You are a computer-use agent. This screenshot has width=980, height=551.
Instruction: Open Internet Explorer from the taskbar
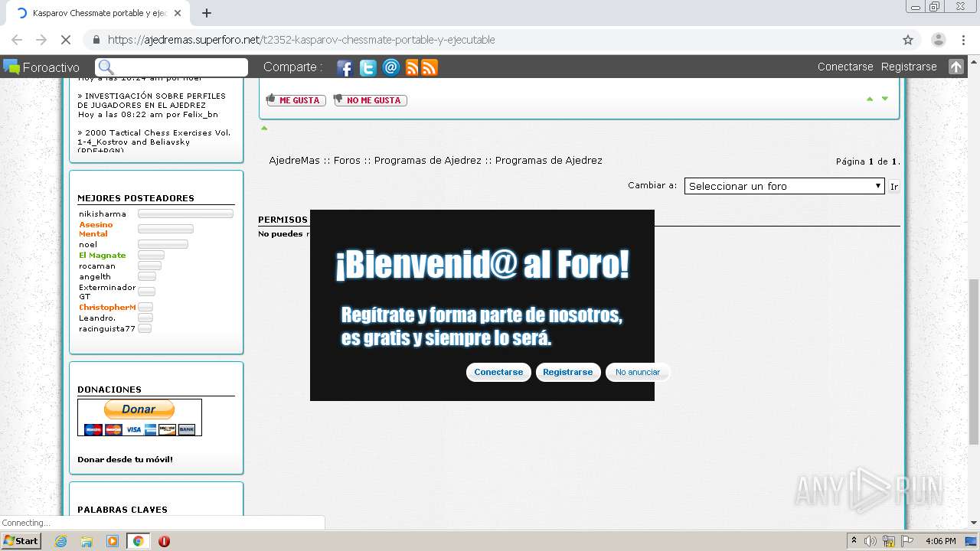pyautogui.click(x=60, y=541)
